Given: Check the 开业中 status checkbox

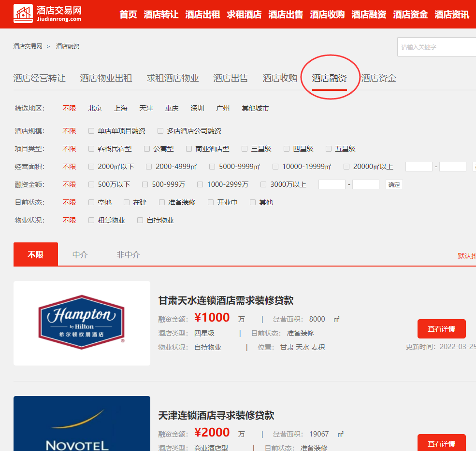Looking at the screenshot, I should point(211,203).
